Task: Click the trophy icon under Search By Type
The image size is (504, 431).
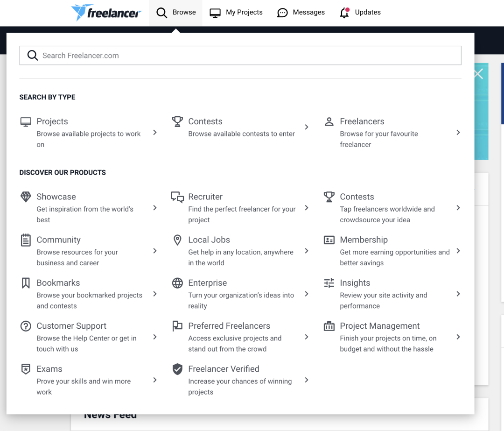Action: click(177, 121)
